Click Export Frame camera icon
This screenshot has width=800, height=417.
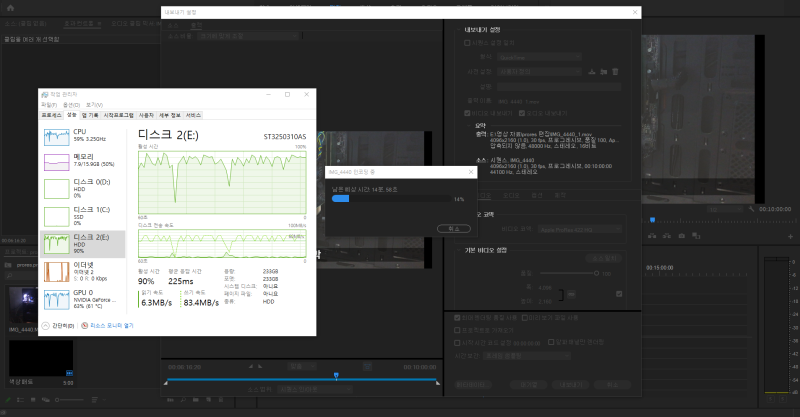(x=682, y=236)
